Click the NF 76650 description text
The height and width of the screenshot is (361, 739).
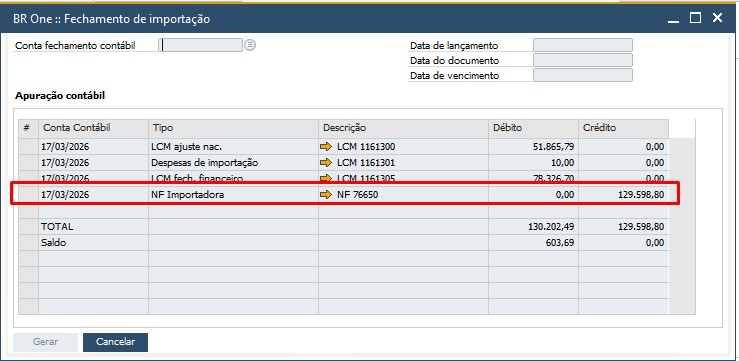[357, 194]
